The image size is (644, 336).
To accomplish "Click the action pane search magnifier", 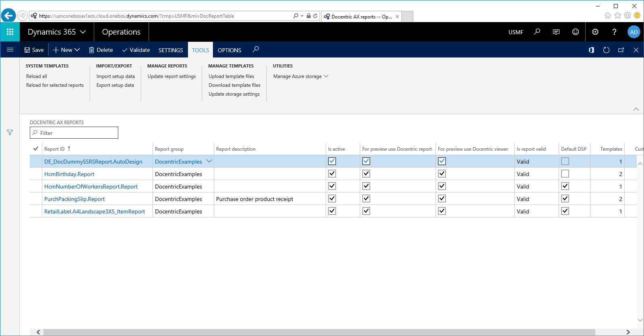I will 256,49.
